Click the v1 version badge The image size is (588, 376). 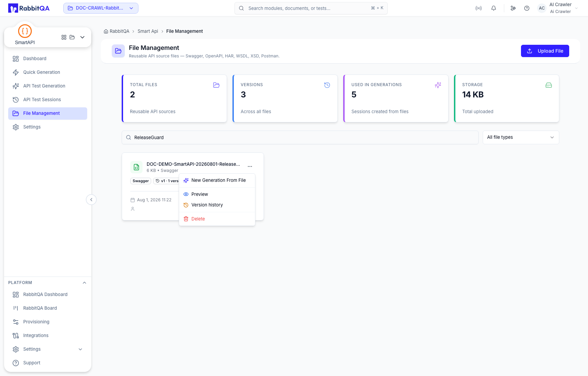click(166, 181)
